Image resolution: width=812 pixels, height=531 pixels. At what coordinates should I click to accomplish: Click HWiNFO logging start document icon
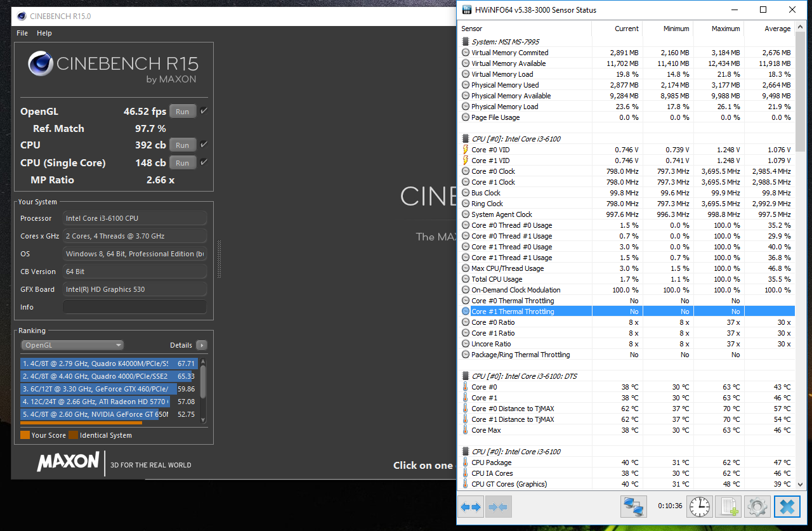pyautogui.click(x=728, y=507)
